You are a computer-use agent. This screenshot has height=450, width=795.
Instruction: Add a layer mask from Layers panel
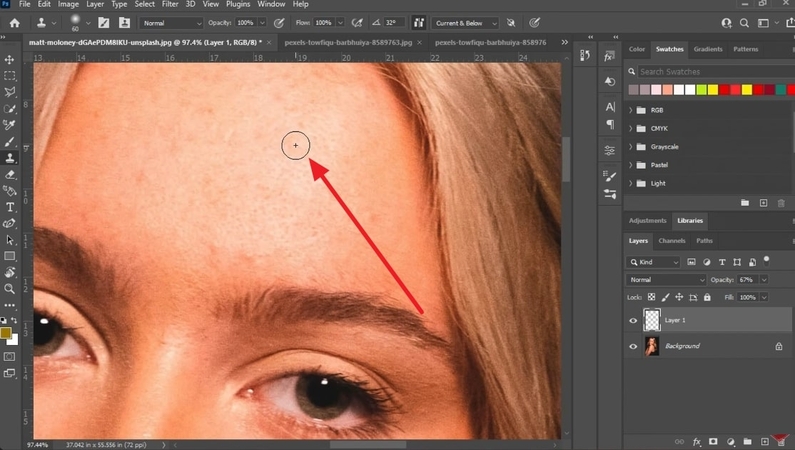coord(713,440)
